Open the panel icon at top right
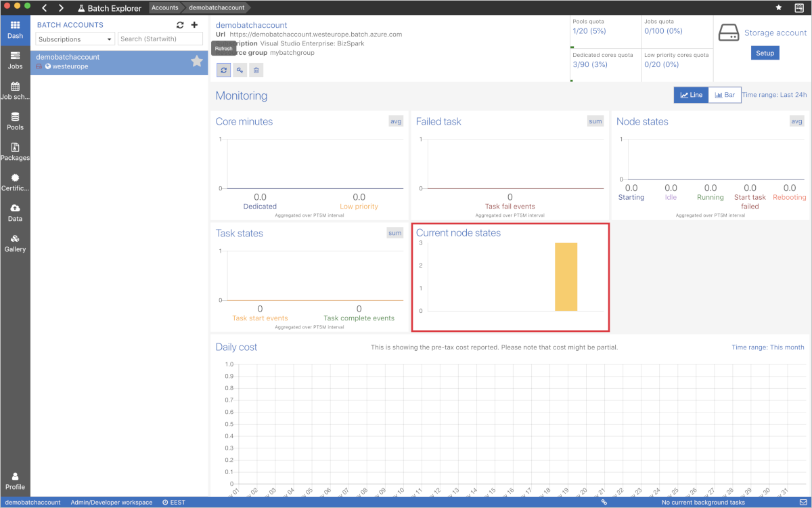The width and height of the screenshot is (812, 508). pos(799,7)
